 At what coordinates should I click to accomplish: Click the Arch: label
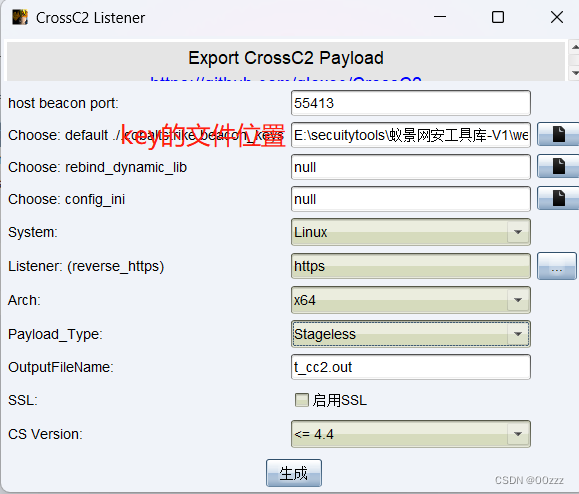(24, 300)
